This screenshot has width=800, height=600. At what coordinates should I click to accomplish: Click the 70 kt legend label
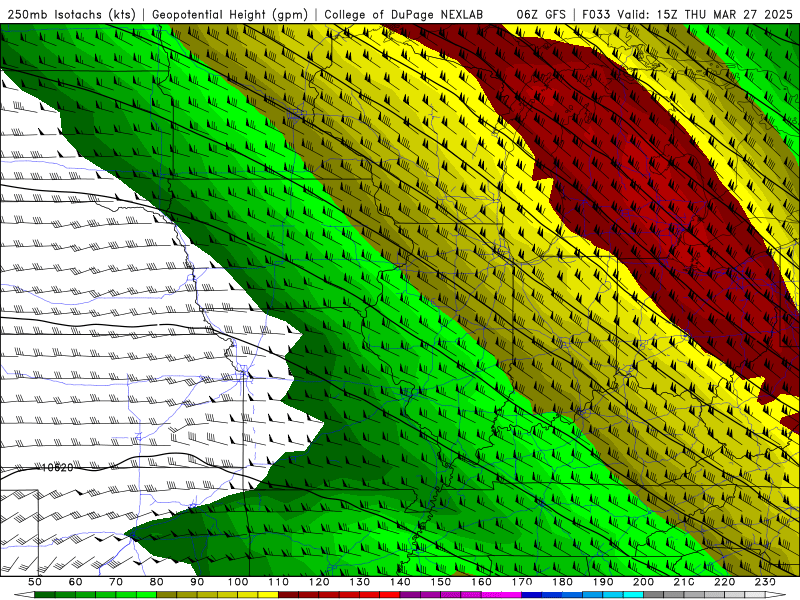point(116,582)
